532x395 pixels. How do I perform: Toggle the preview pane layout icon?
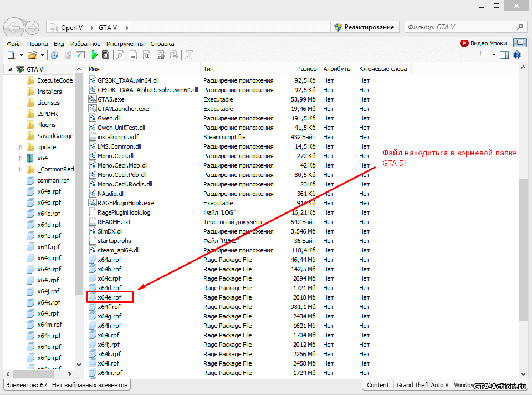pos(504,55)
